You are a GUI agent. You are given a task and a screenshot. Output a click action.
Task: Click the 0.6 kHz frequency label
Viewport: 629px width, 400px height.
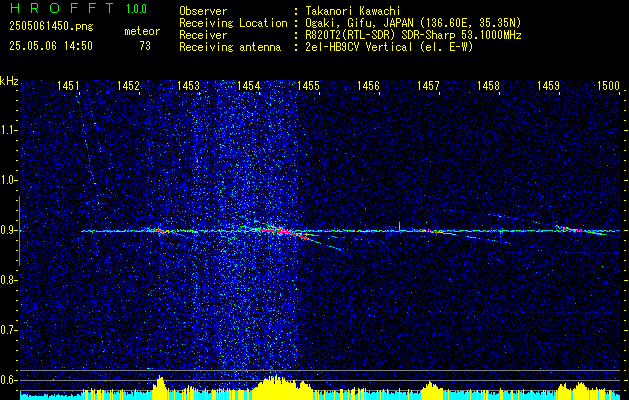(x=9, y=380)
